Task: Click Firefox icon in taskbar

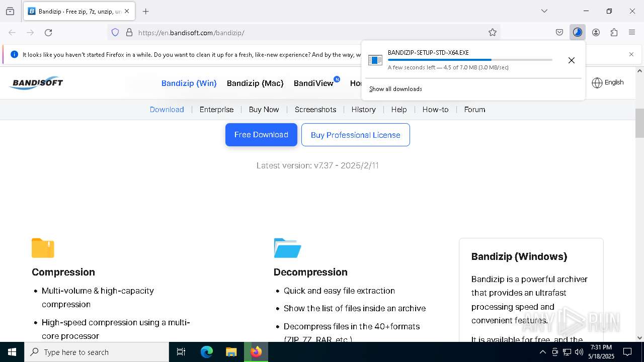Action: 256,352
